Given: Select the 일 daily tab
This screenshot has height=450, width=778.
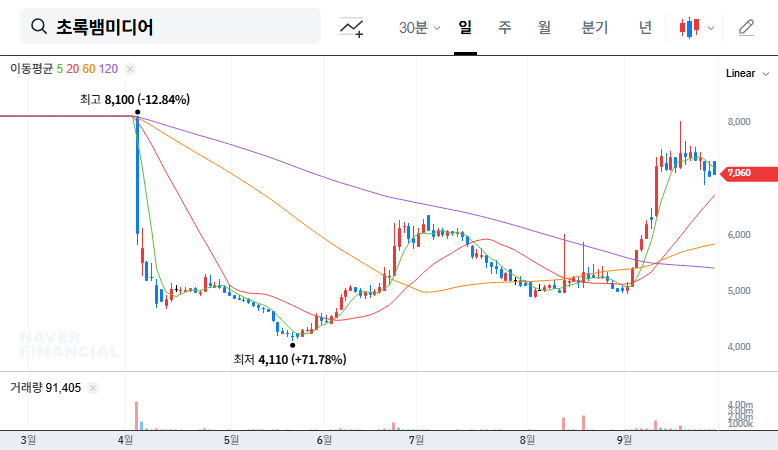Looking at the screenshot, I should (x=465, y=27).
